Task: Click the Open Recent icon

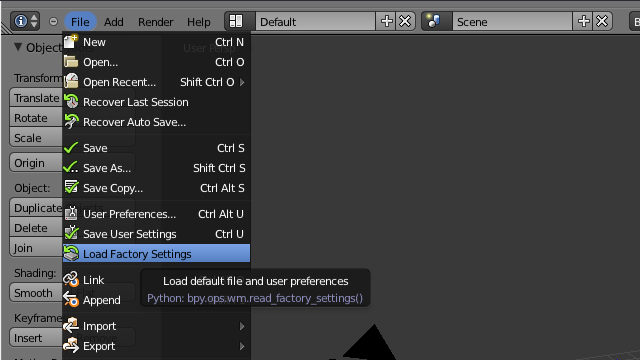Action: coord(71,81)
